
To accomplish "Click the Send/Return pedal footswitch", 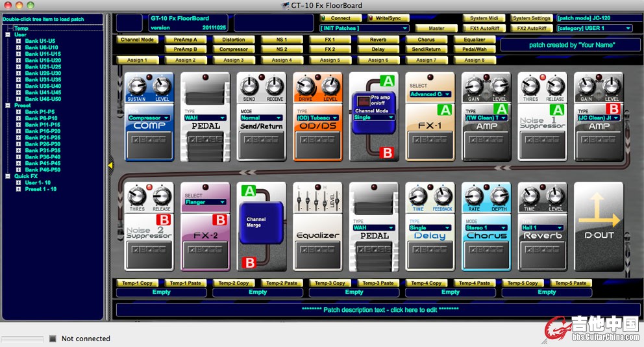I will [x=261, y=145].
